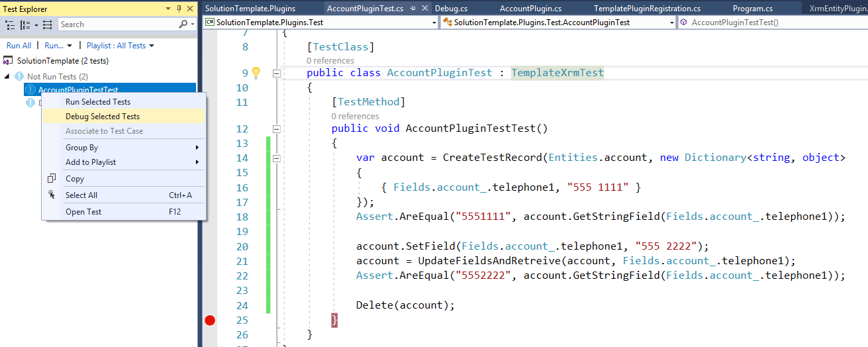The width and height of the screenshot is (868, 347).
Task: Click the pin icon on AccountPluginTest.cs tab
Action: (x=412, y=9)
